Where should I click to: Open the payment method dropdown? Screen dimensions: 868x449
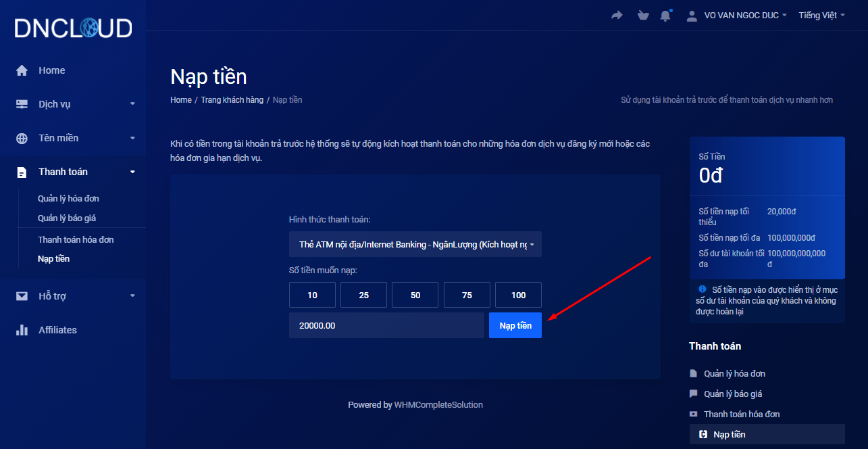pyautogui.click(x=415, y=244)
